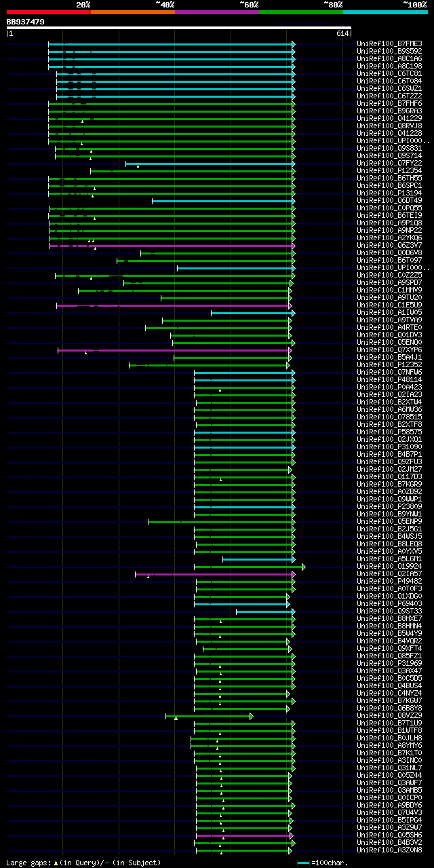This screenshot has width=434, height=868.
Task: Open hit UniRef100_P69403
Action: (x=389, y=604)
